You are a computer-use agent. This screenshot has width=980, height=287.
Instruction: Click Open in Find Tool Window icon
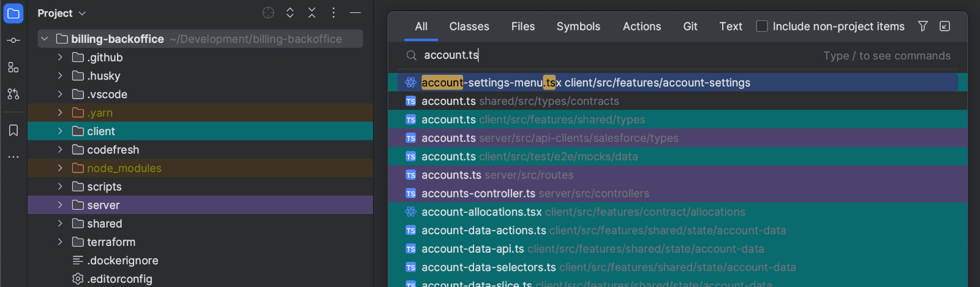[x=945, y=26]
